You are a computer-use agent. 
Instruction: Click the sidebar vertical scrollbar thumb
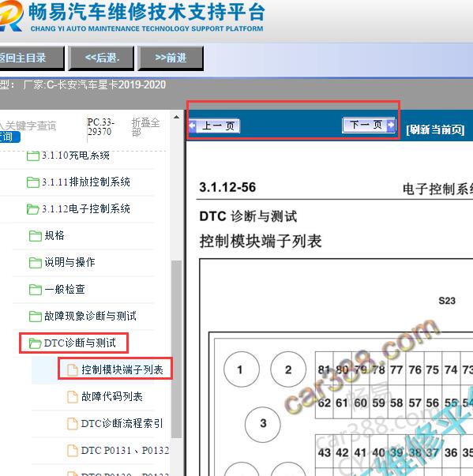(176, 349)
